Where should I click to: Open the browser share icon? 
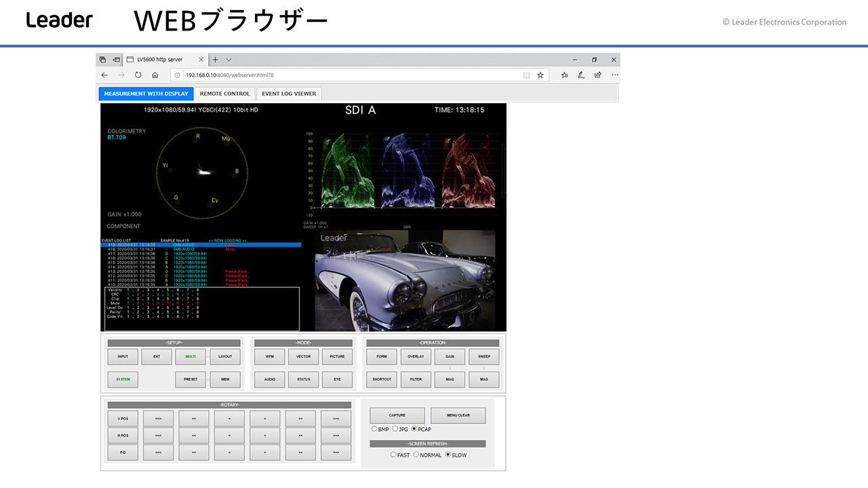point(597,75)
